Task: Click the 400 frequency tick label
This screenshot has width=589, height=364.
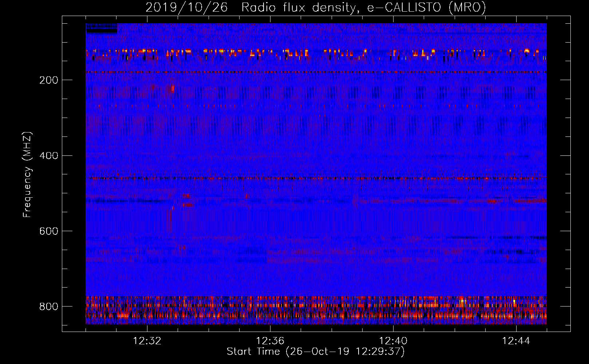Action: [x=48, y=156]
